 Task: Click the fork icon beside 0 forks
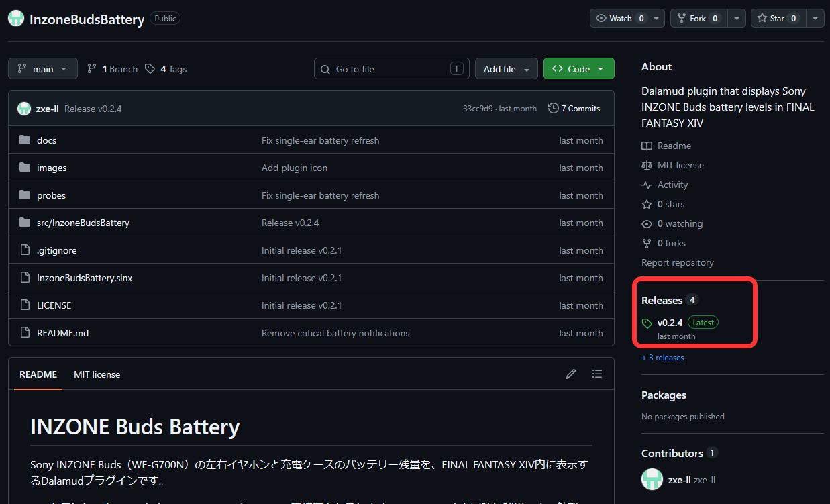coord(647,243)
